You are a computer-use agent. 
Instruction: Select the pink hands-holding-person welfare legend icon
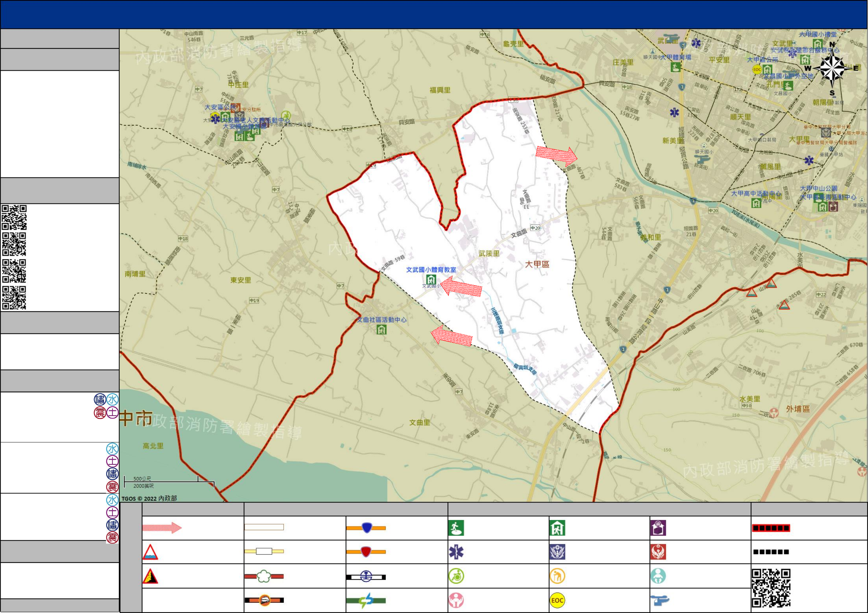pos(456,601)
